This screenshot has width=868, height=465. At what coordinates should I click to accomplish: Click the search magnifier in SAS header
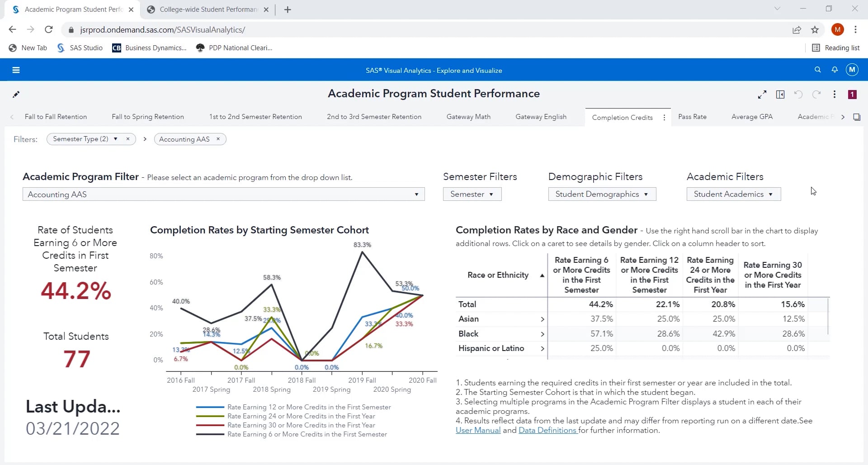point(817,70)
